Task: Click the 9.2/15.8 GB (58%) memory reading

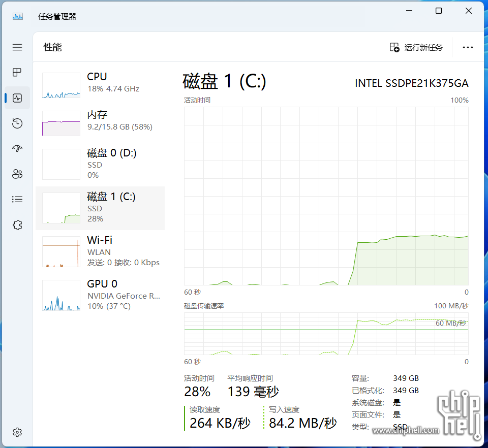Action: [120, 127]
